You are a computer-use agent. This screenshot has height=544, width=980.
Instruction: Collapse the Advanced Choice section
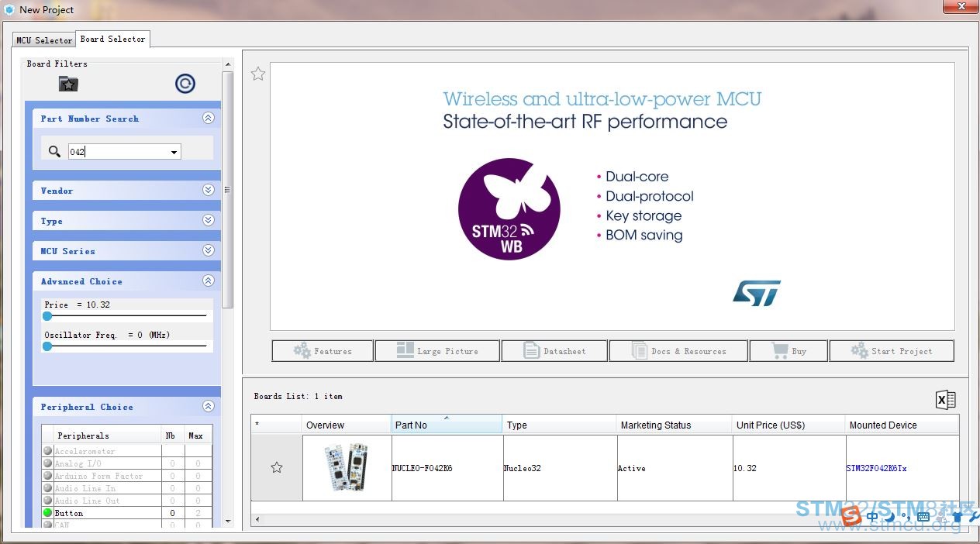pyautogui.click(x=208, y=281)
